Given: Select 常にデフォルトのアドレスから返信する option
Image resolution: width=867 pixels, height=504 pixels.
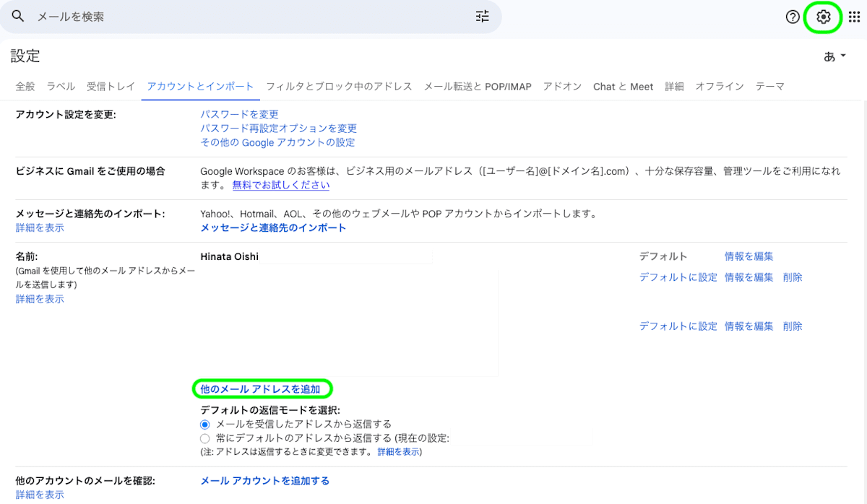Looking at the screenshot, I should coord(204,436).
